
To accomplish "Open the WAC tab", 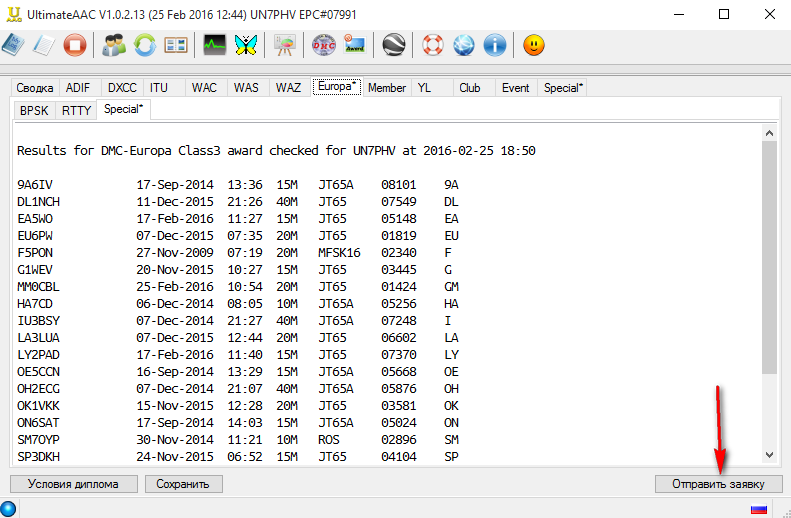I will (x=204, y=88).
